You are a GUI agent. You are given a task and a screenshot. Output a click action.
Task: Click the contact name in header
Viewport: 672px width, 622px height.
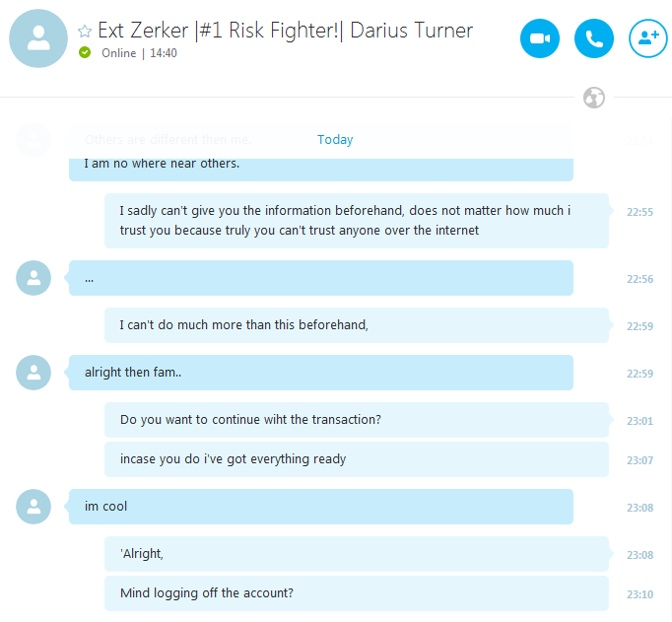[286, 31]
